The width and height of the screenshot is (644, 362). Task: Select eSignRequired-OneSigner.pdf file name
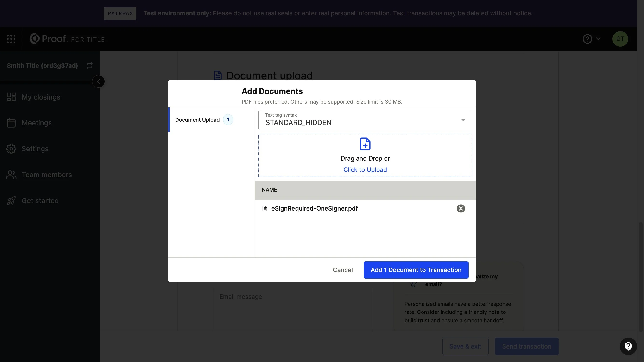pyautogui.click(x=314, y=209)
